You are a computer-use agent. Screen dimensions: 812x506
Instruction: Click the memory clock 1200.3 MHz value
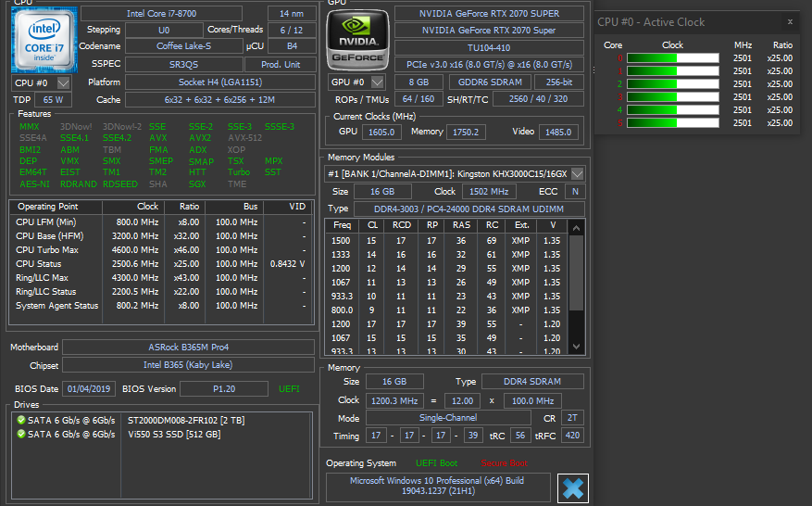tap(394, 400)
